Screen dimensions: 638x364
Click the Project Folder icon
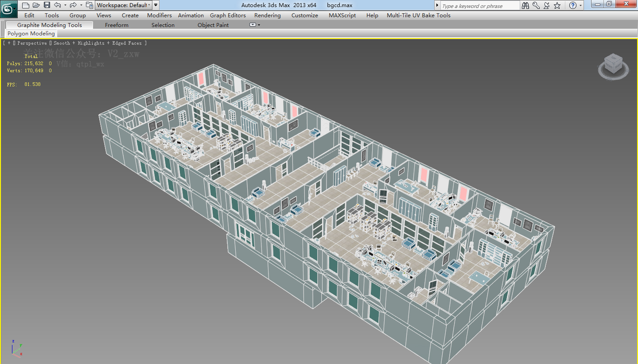(x=89, y=5)
